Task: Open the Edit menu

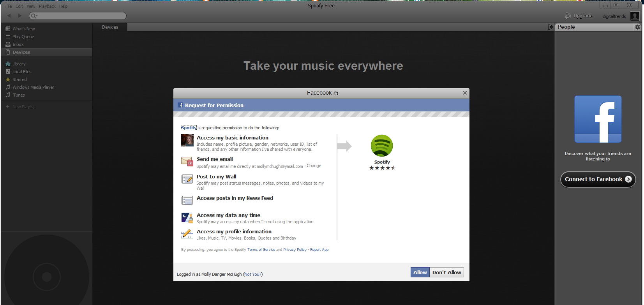Action: (x=19, y=6)
